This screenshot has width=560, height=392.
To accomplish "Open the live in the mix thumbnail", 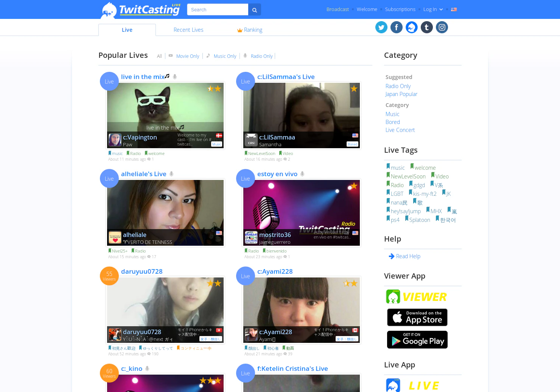I will pos(165,115).
